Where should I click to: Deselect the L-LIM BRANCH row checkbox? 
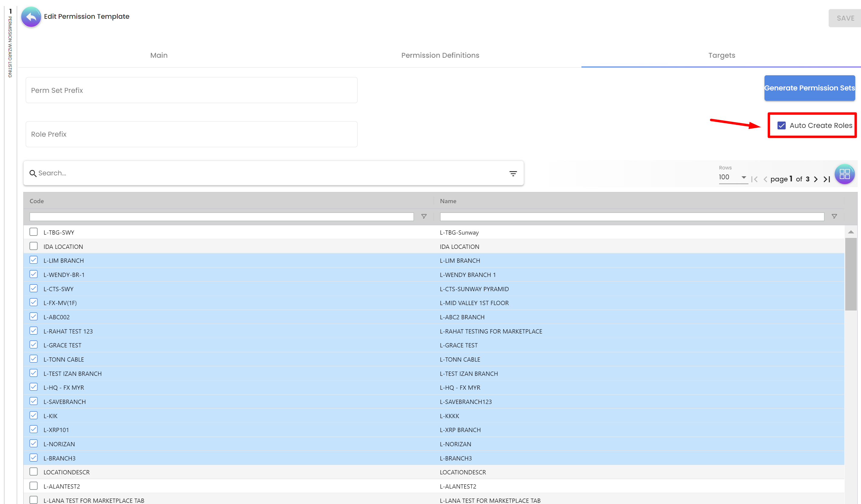[34, 260]
